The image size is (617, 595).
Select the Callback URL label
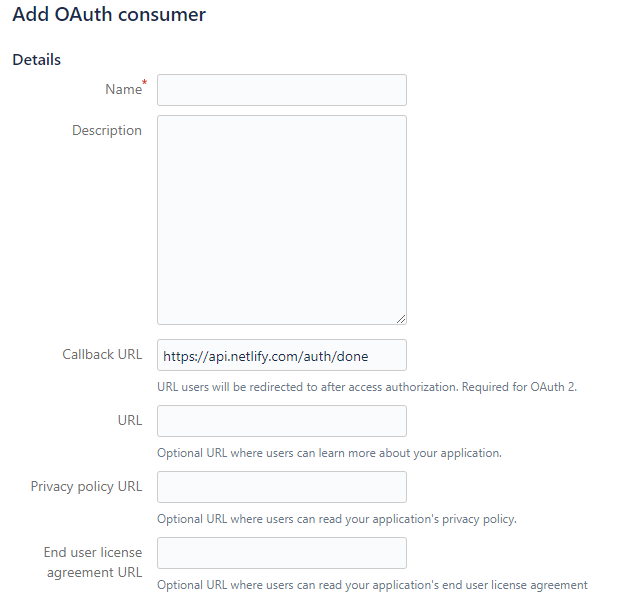pyautogui.click(x=102, y=355)
